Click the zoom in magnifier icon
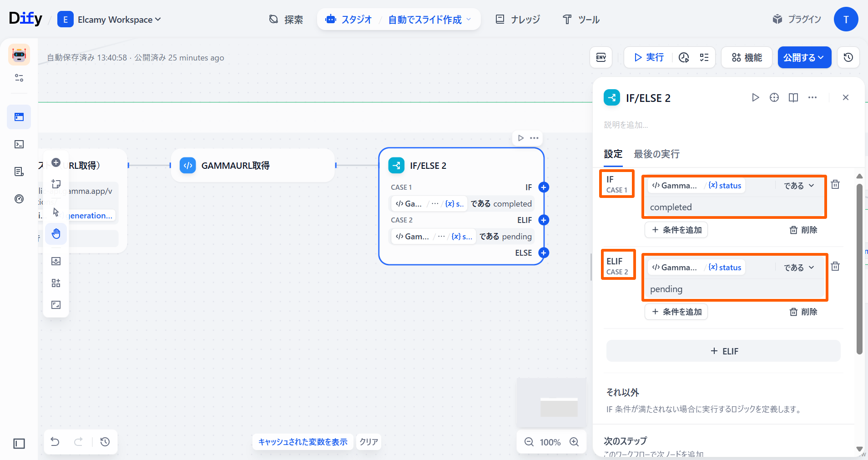Image resolution: width=868 pixels, height=460 pixels. click(x=574, y=442)
